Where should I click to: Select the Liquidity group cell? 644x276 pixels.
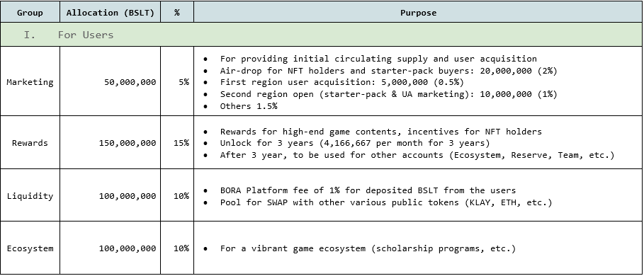tap(30, 195)
